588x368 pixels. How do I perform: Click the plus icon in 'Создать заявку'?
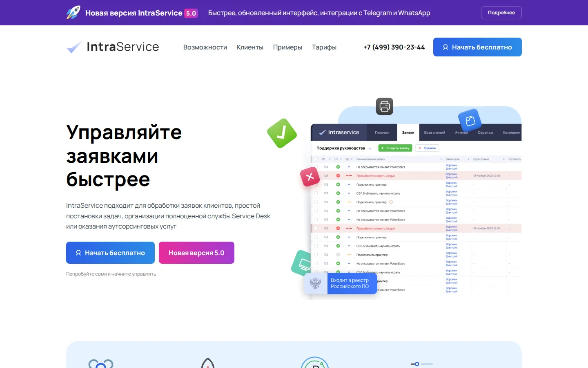(382, 148)
